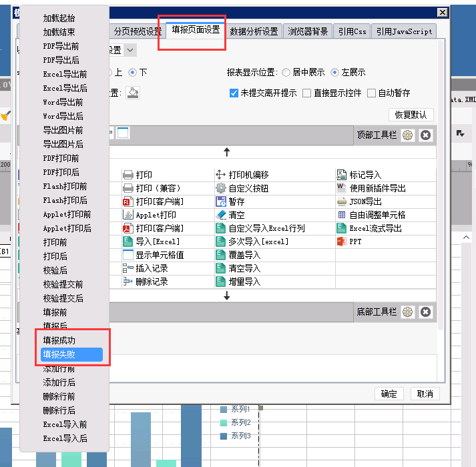This screenshot has width=476, height=467.
Task: Open the 浏览器背景 tab
Action: point(308,31)
